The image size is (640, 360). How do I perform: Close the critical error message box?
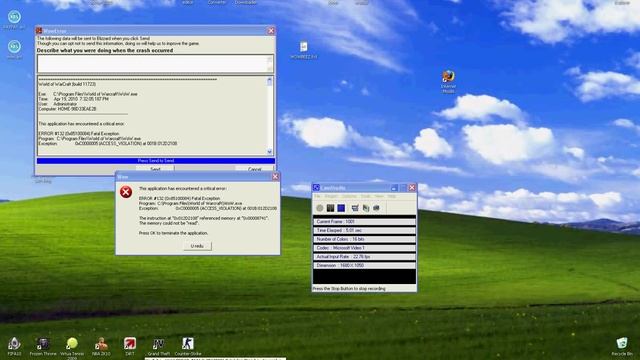pos(275,177)
